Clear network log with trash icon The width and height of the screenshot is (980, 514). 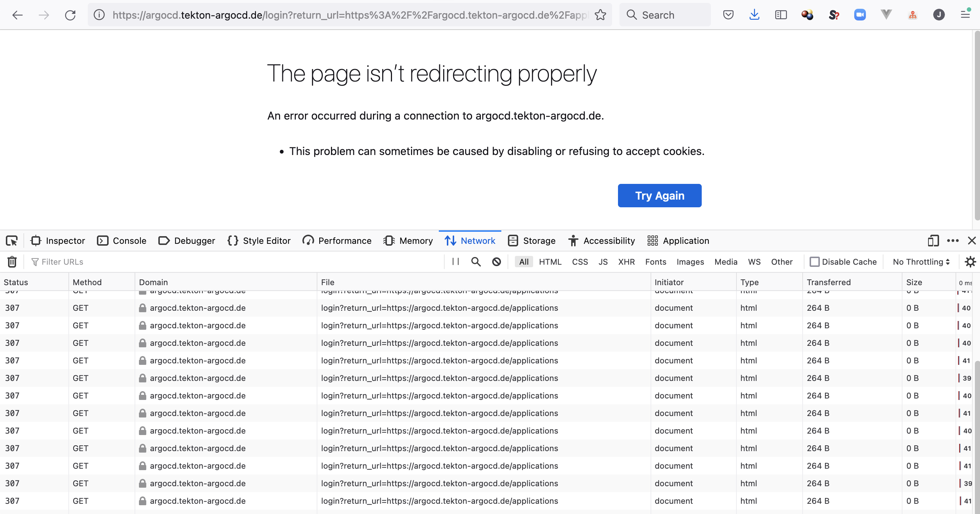point(12,262)
